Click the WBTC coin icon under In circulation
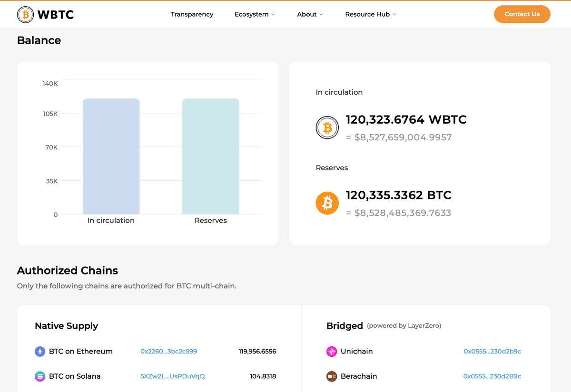This screenshot has height=392, width=571. pos(327,127)
